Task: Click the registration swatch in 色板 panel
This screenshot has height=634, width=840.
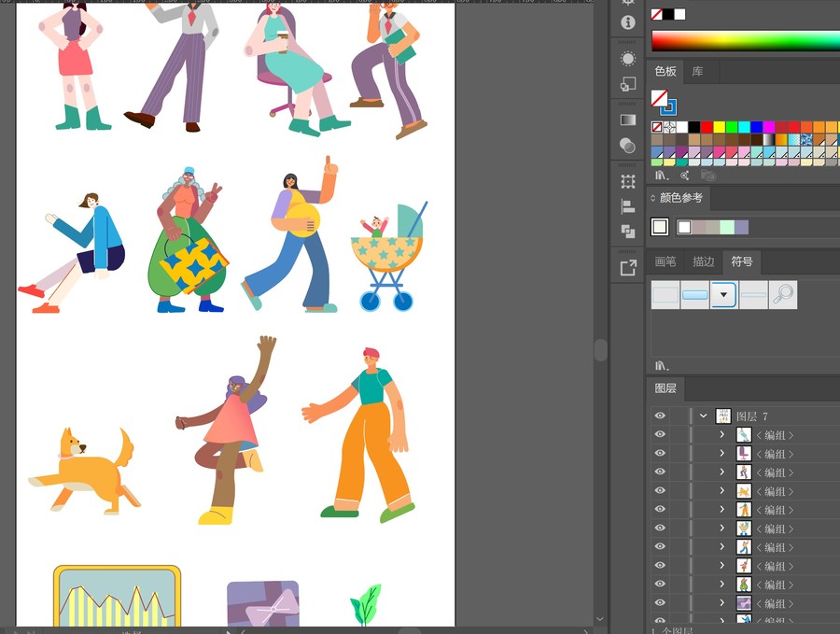Action: click(669, 127)
